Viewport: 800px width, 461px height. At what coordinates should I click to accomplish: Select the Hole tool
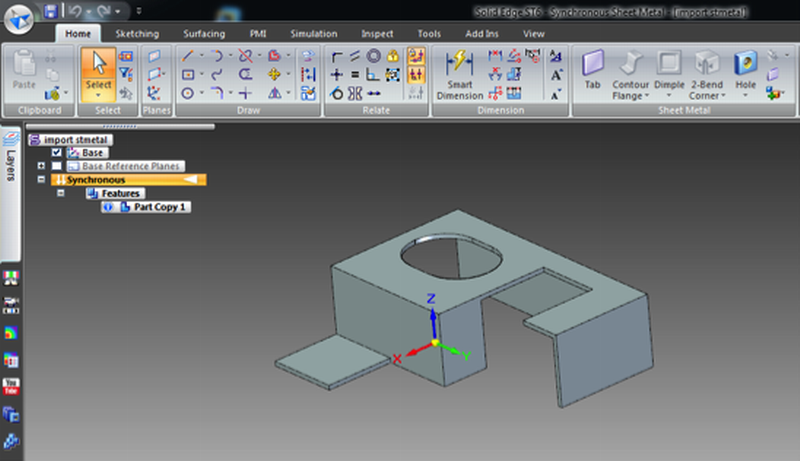pos(745,74)
